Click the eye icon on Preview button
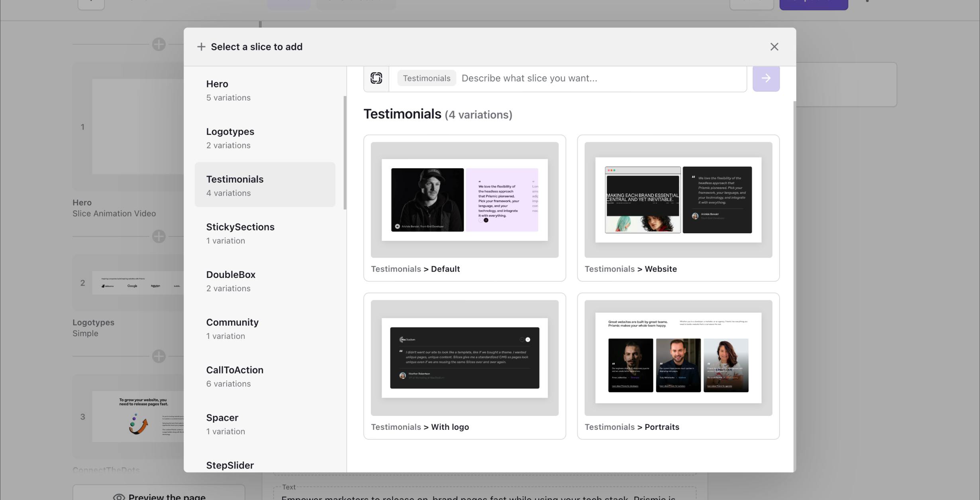 119,496
